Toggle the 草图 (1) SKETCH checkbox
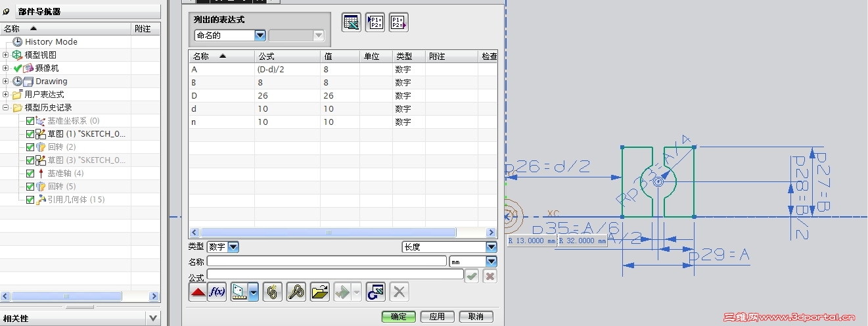This screenshot has height=326, width=868. pos(30,133)
